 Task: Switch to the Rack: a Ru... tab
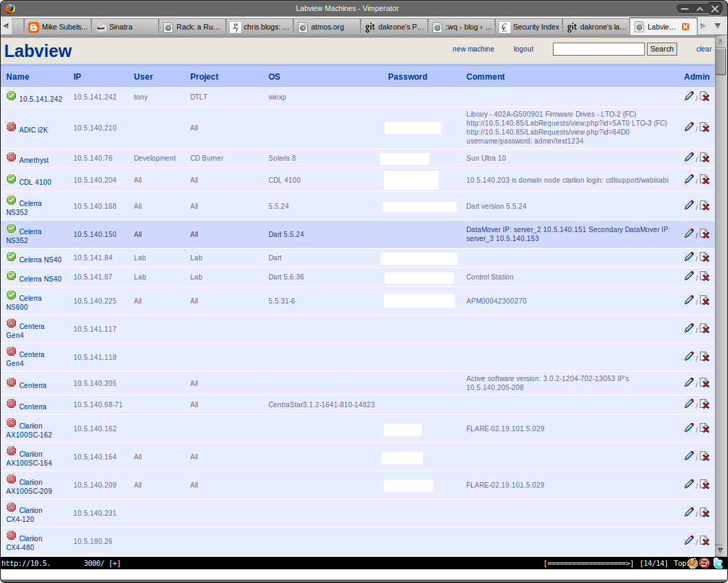tap(192, 27)
